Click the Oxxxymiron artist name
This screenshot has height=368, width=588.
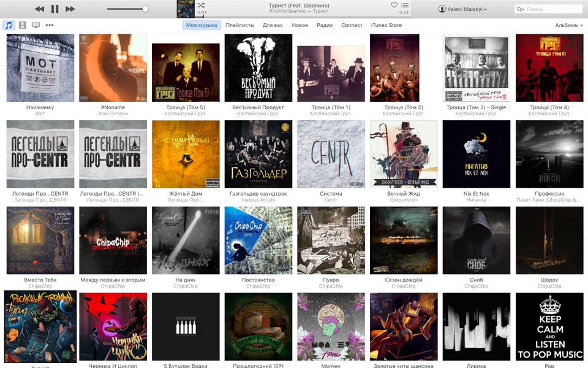404,200
